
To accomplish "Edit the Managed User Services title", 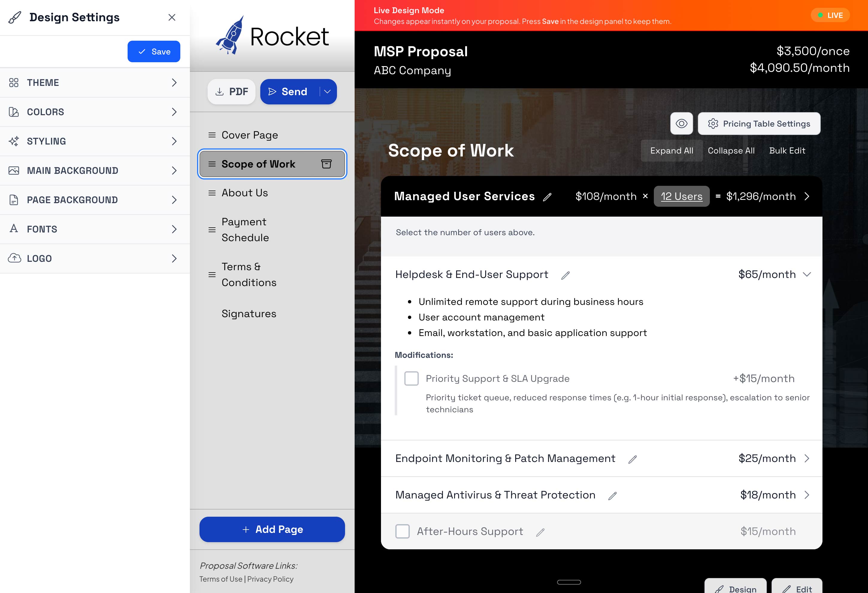I will pyautogui.click(x=548, y=197).
